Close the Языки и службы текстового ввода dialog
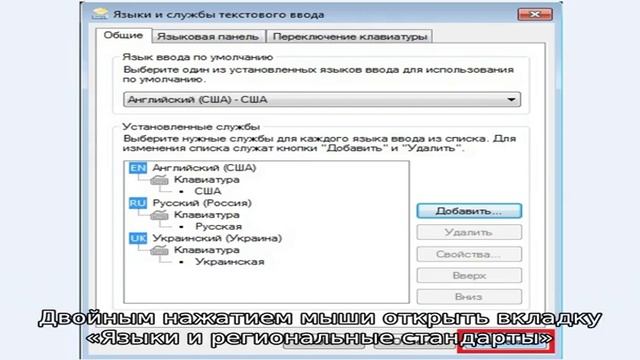 [535, 14]
